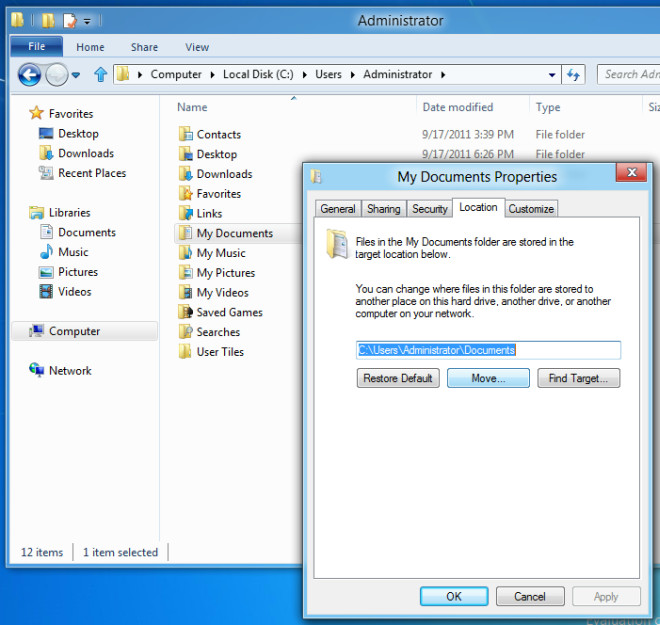Switch to the General tab
Viewport: 660px width, 625px height.
click(x=338, y=209)
